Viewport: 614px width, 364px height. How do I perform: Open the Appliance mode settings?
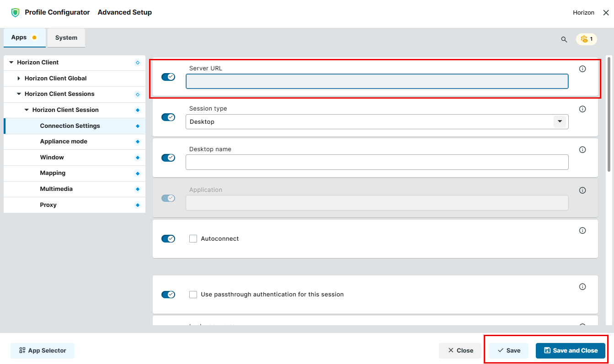click(75, 142)
